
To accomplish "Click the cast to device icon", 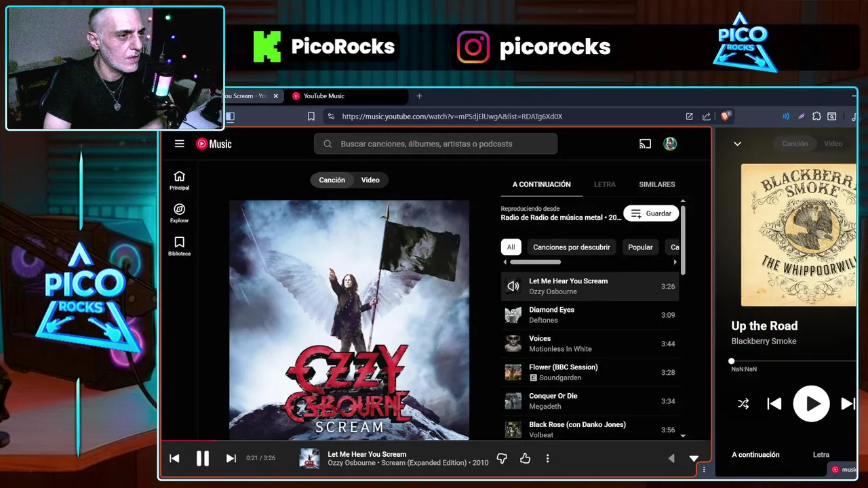I will pyautogui.click(x=645, y=144).
